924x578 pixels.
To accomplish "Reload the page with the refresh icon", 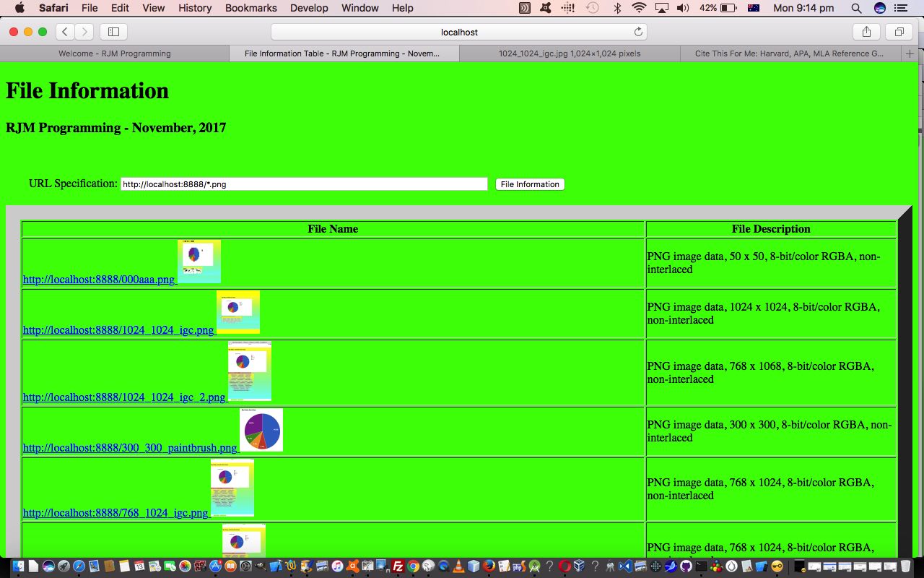I will click(638, 32).
